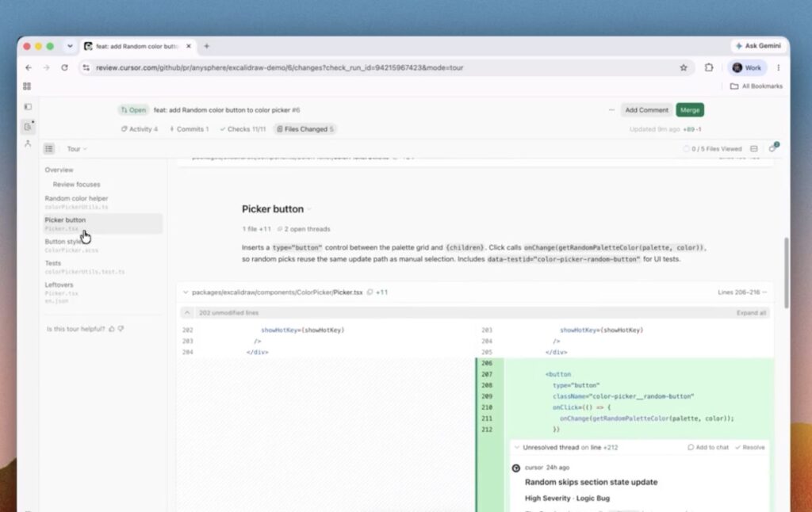The width and height of the screenshot is (812, 512).
Task: Click the 'Random skips section state update' title
Action: pyautogui.click(x=591, y=482)
